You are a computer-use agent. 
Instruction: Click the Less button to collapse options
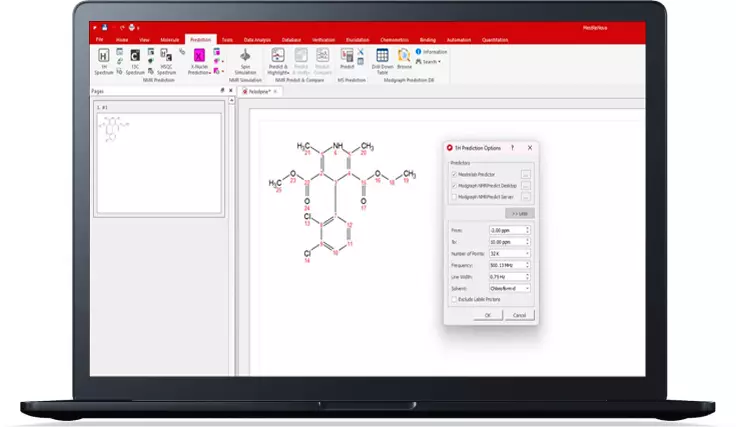tap(519, 213)
